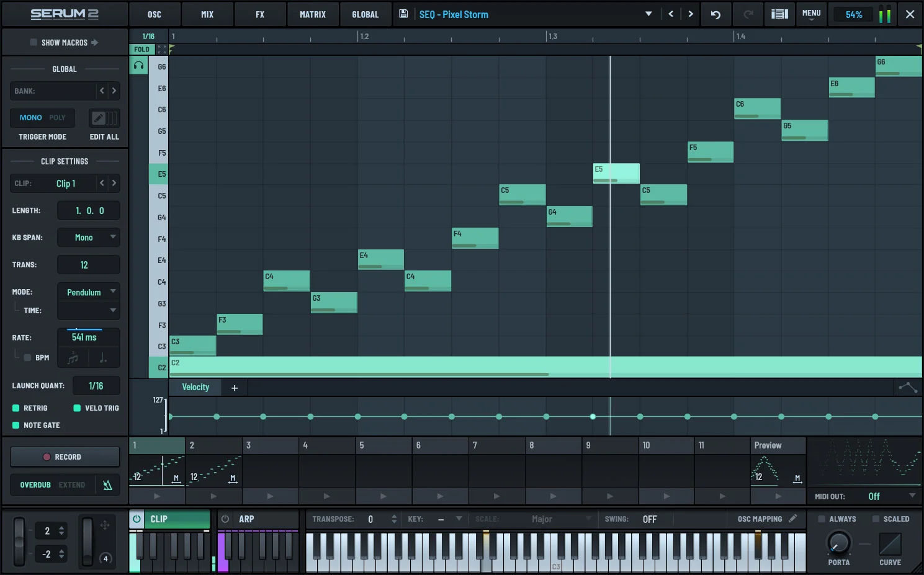
Task: Click the power icon on the CLIP tab
Action: coord(137,519)
